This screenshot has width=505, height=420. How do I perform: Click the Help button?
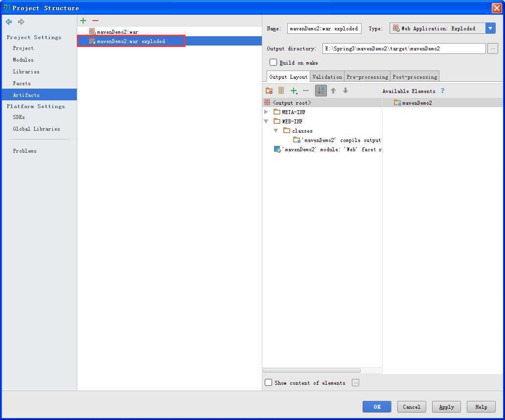tap(481, 407)
